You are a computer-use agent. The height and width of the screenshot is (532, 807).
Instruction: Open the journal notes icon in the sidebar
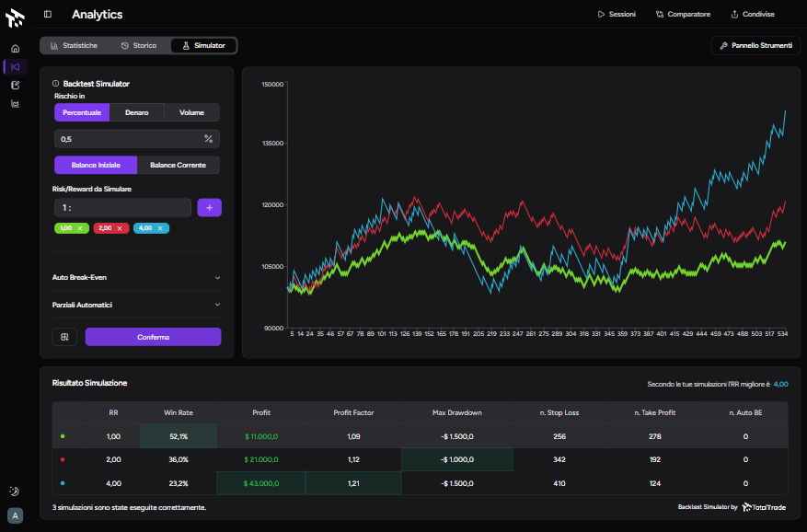tap(16, 85)
